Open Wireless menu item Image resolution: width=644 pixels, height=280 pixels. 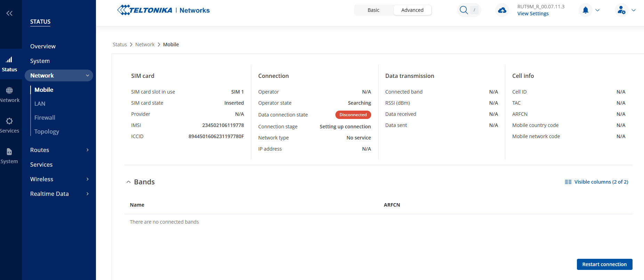[x=42, y=179]
